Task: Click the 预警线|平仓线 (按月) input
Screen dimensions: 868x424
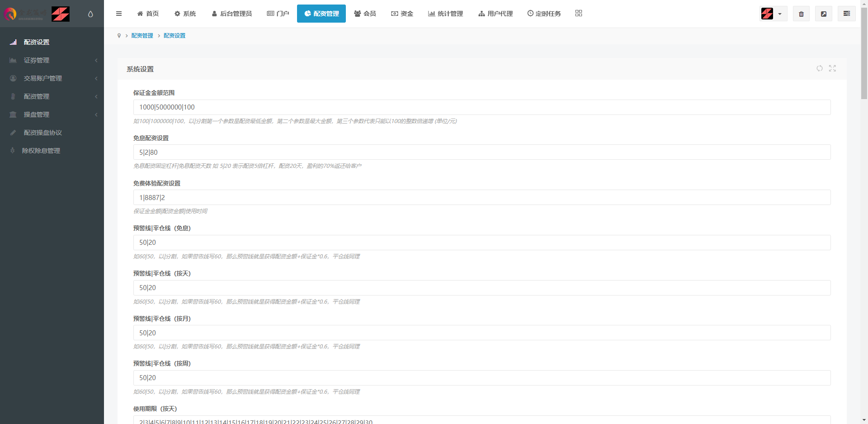Action: click(482, 333)
